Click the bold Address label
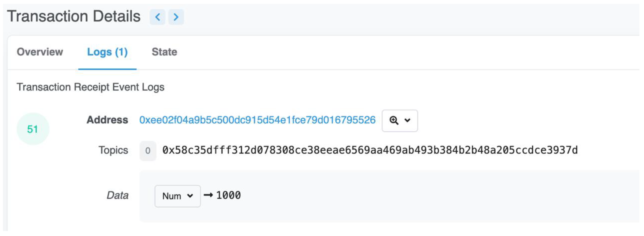This screenshot has height=236, width=644. pyautogui.click(x=107, y=120)
